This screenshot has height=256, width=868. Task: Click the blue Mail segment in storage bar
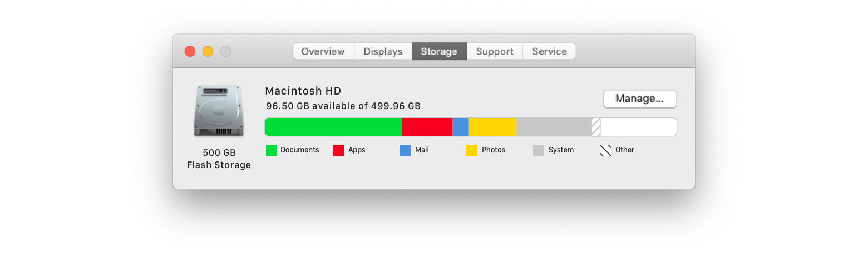pos(461,127)
